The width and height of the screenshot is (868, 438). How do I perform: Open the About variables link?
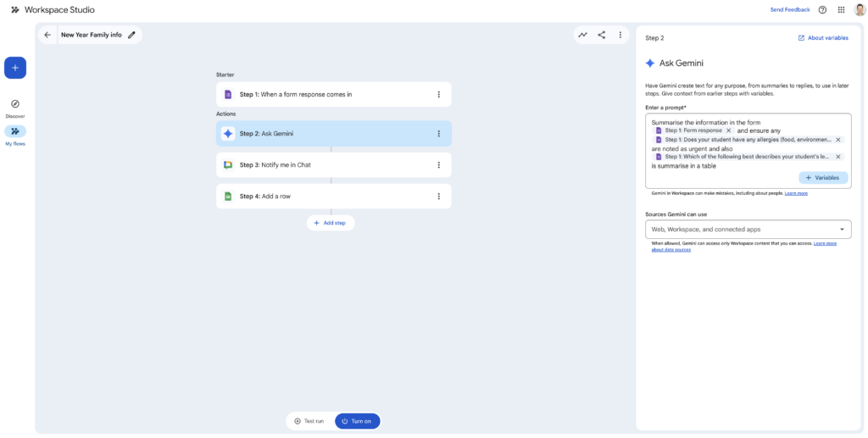click(x=823, y=38)
